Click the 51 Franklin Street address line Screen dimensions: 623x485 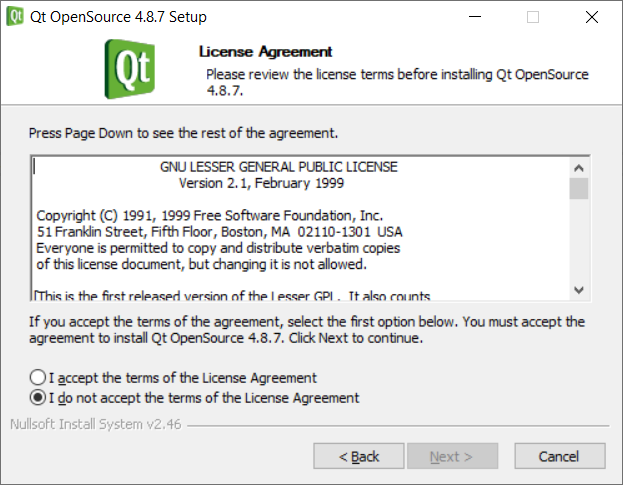tap(219, 232)
